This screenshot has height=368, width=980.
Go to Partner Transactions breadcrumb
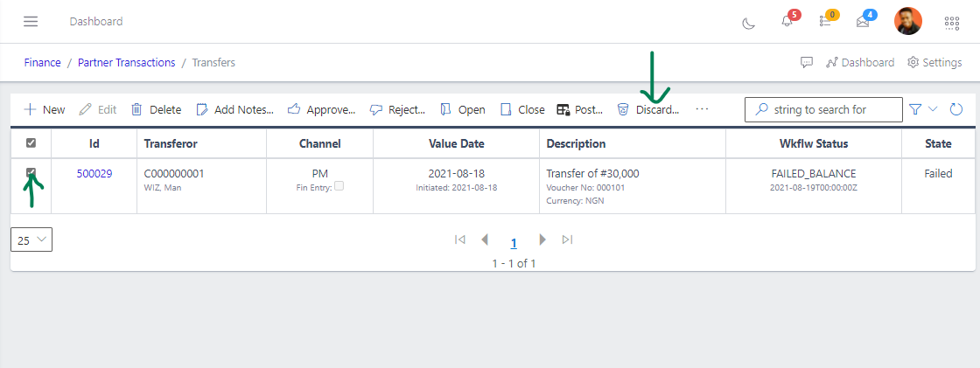click(x=126, y=63)
